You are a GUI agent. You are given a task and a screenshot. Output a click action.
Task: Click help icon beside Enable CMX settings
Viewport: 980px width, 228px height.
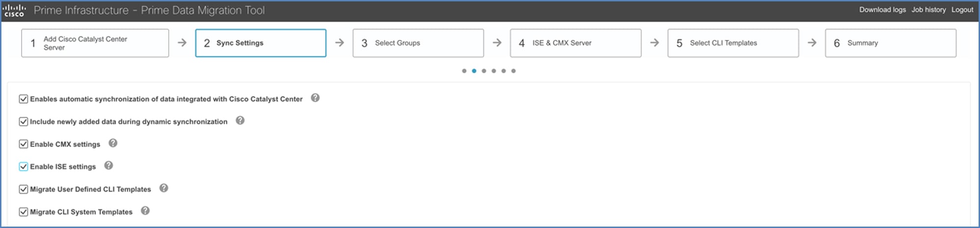113,143
